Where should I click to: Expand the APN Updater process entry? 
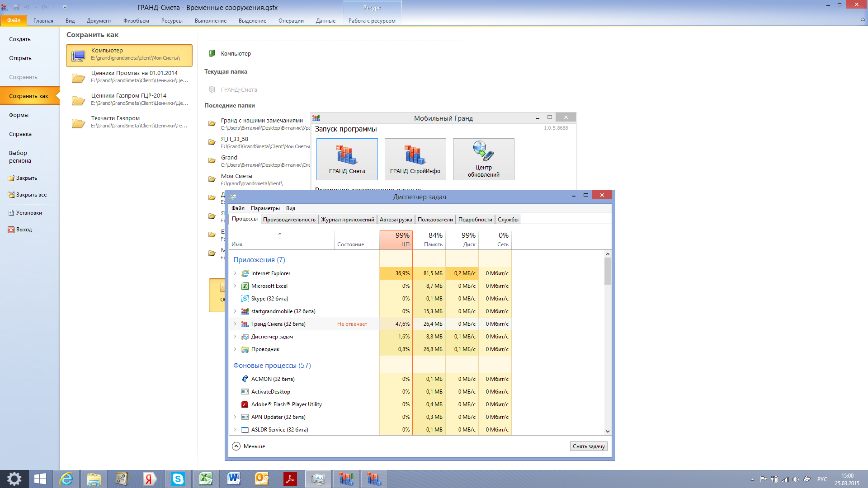coord(235,417)
